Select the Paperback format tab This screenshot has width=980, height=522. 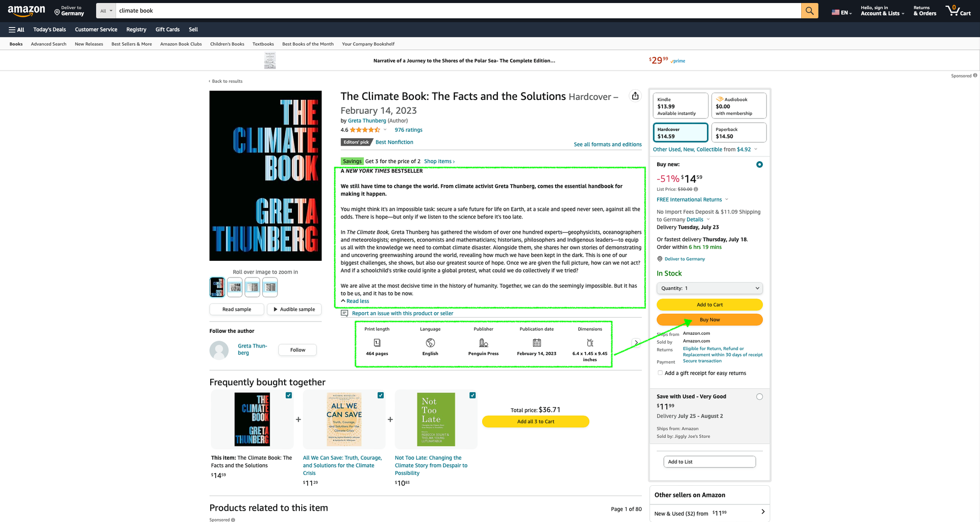tap(739, 133)
